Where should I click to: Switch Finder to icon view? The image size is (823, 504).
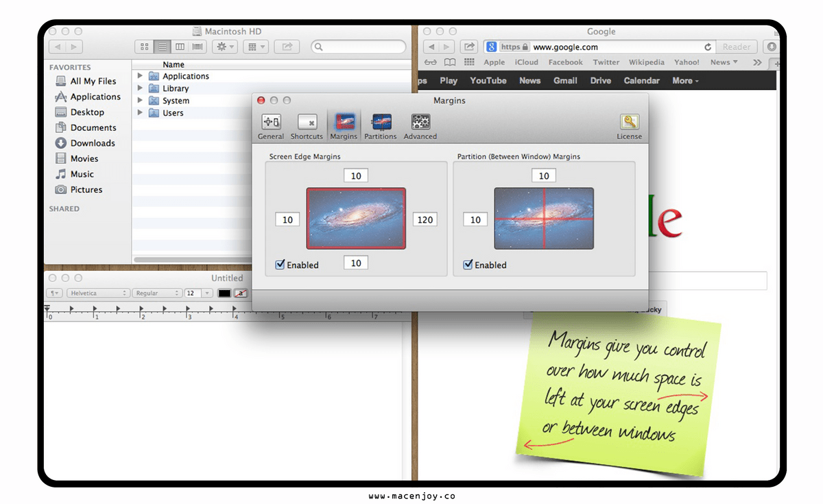(x=144, y=47)
